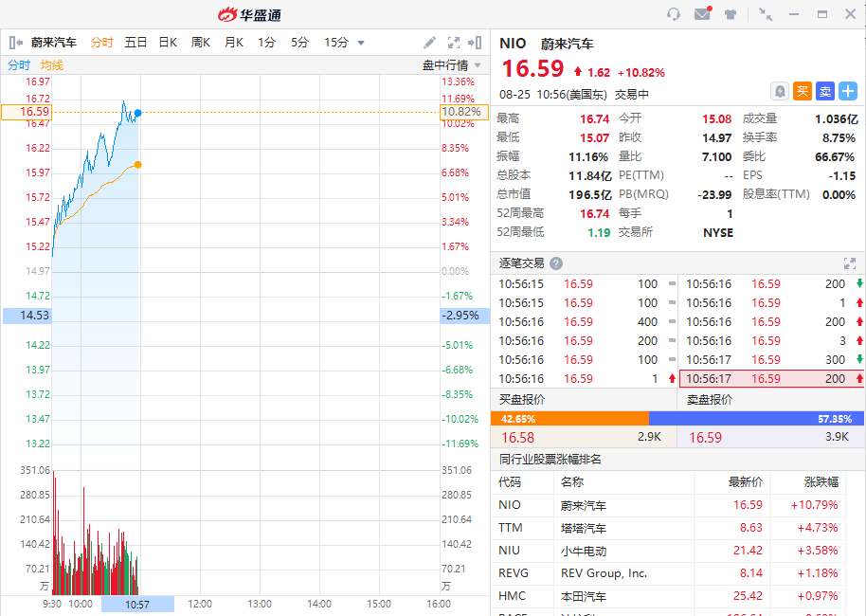Open the 盘中行情 session dropdown
The width and height of the screenshot is (866, 616).
click(x=451, y=65)
